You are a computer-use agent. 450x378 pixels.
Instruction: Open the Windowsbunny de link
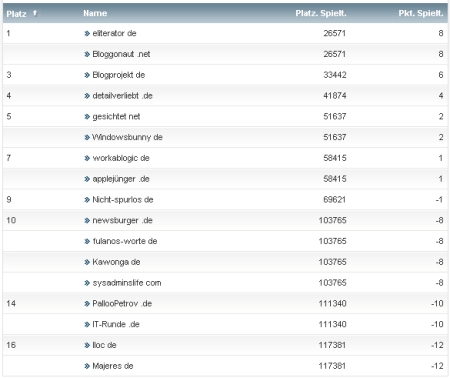127,137
